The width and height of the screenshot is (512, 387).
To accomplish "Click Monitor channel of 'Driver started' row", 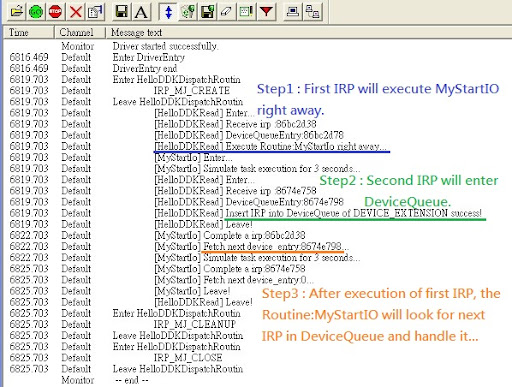I will click(x=78, y=46).
